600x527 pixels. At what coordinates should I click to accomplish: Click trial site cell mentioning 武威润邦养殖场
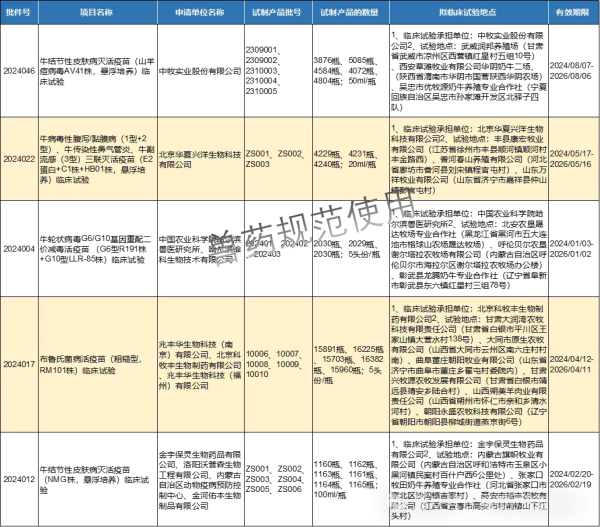tap(469, 71)
